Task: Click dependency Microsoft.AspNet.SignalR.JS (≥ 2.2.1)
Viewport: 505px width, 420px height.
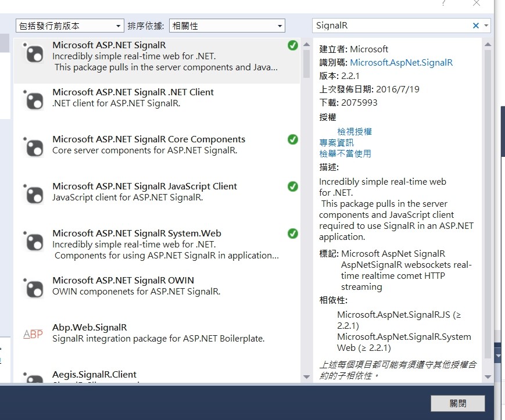Action: 399,320
